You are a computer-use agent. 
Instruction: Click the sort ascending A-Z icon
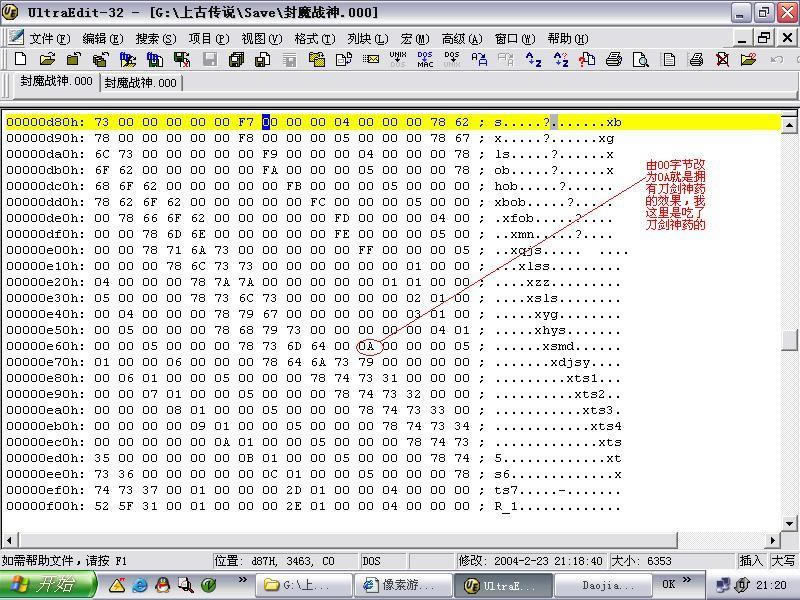[x=533, y=60]
